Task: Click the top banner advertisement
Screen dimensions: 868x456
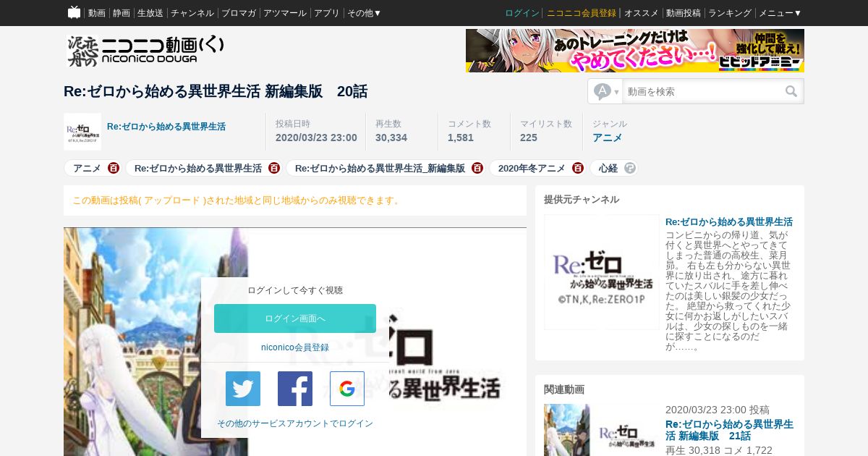Action: [635, 51]
